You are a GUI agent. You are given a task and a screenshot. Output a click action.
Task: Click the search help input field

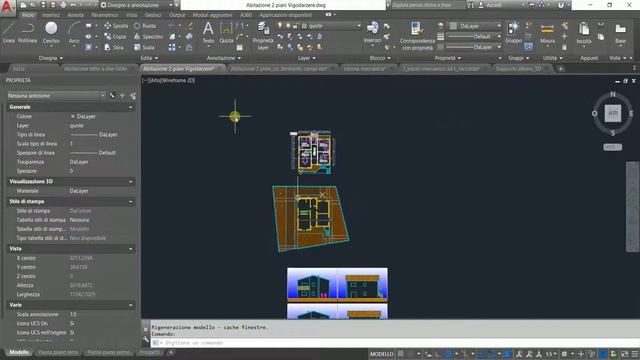pyautogui.click(x=428, y=5)
